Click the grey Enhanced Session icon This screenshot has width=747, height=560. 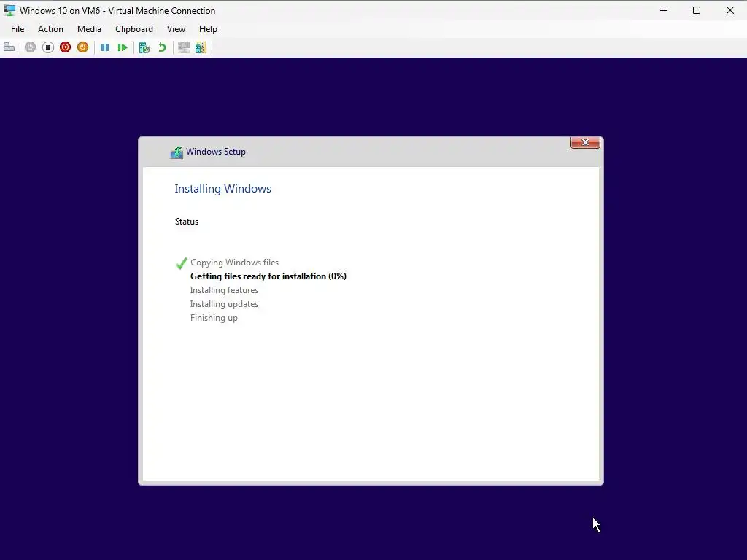click(183, 47)
